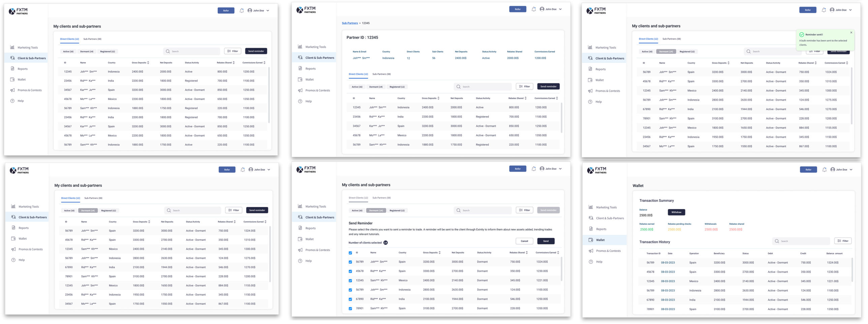Image resolution: width=868 pixels, height=324 pixels.
Task: Click search magnifier icon in Send Reminder screen
Action: 458,210
